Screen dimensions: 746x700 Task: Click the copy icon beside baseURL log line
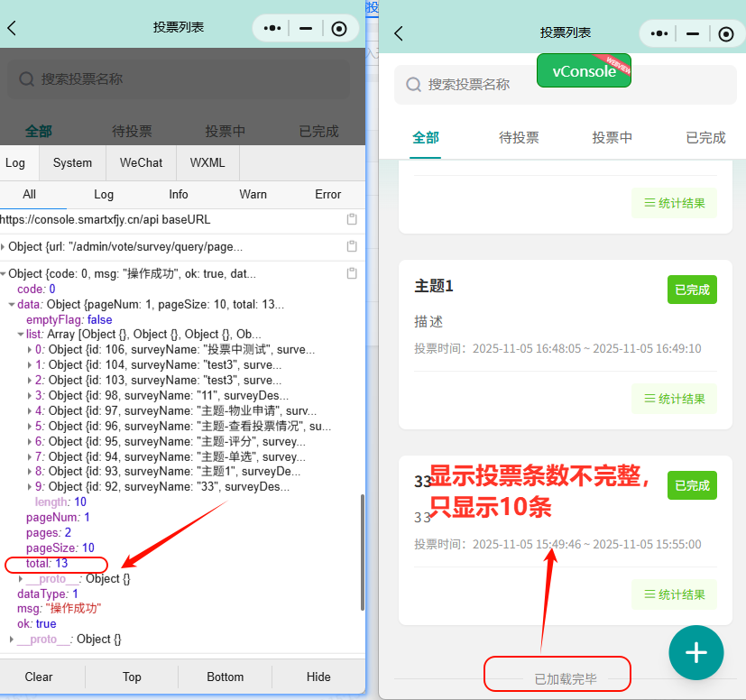coord(352,220)
